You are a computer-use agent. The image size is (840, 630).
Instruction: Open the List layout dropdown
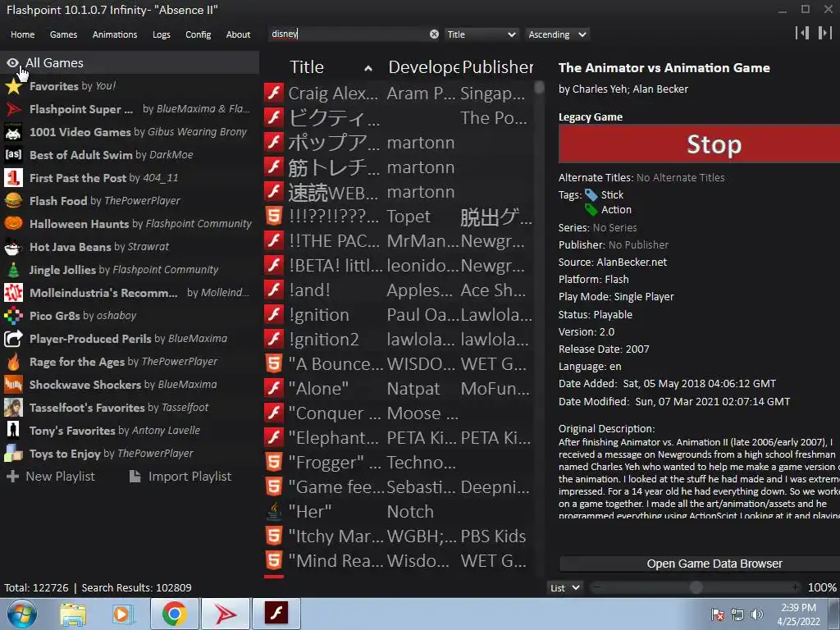[x=565, y=587]
